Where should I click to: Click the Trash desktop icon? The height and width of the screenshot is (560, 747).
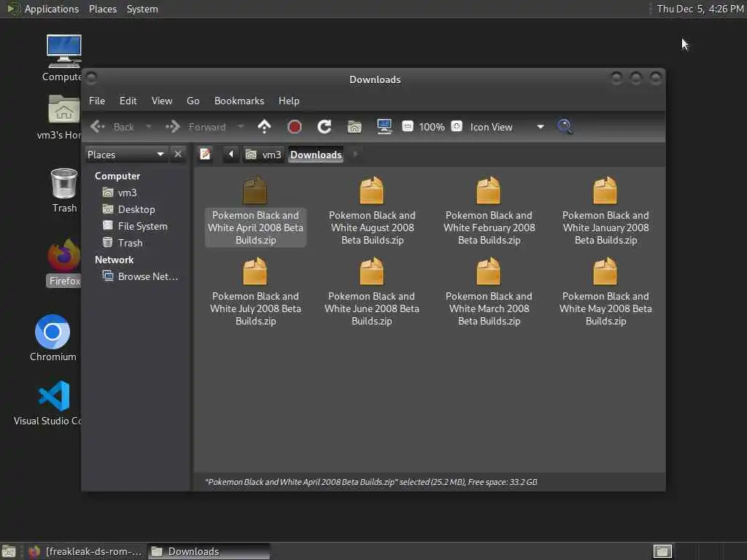(64, 190)
